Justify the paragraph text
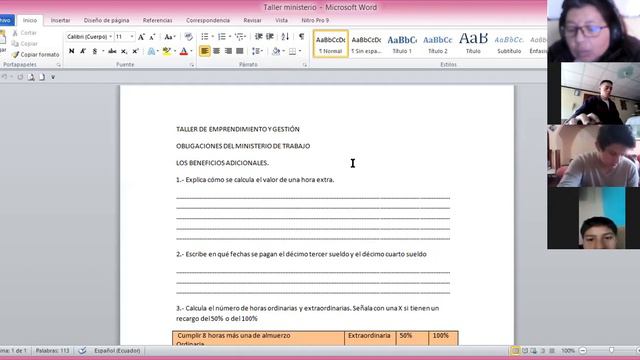 point(240,51)
